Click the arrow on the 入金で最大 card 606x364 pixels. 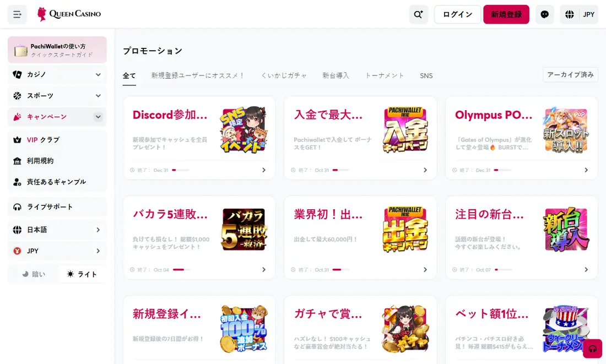pyautogui.click(x=425, y=170)
